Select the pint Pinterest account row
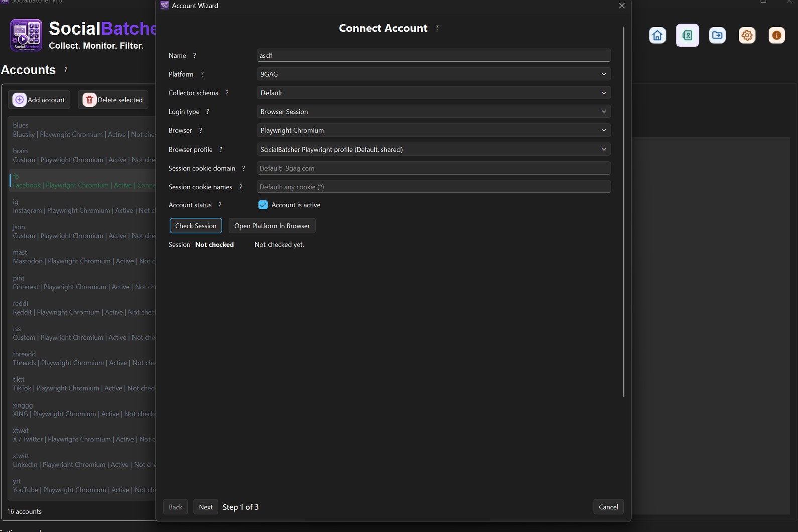Viewport: 798px width, 532px height. [83, 283]
